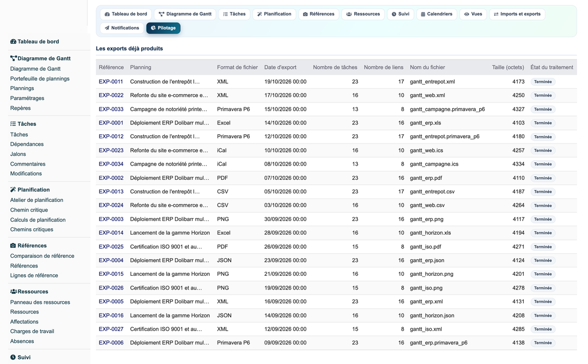Open the Tâches tab
Image resolution: width=588 pixels, height=364 pixels.
pyautogui.click(x=234, y=14)
